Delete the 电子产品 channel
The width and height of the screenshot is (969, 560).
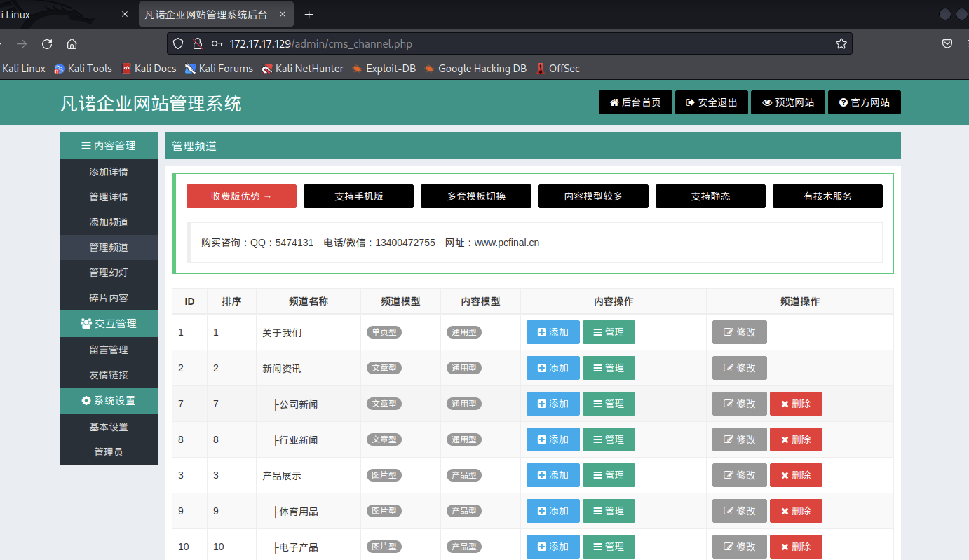pos(796,547)
